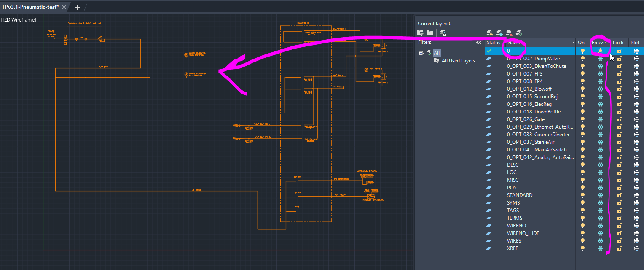This screenshot has height=270, width=644.
Task: Open a new drawing tab with the plus button
Action: point(77,7)
